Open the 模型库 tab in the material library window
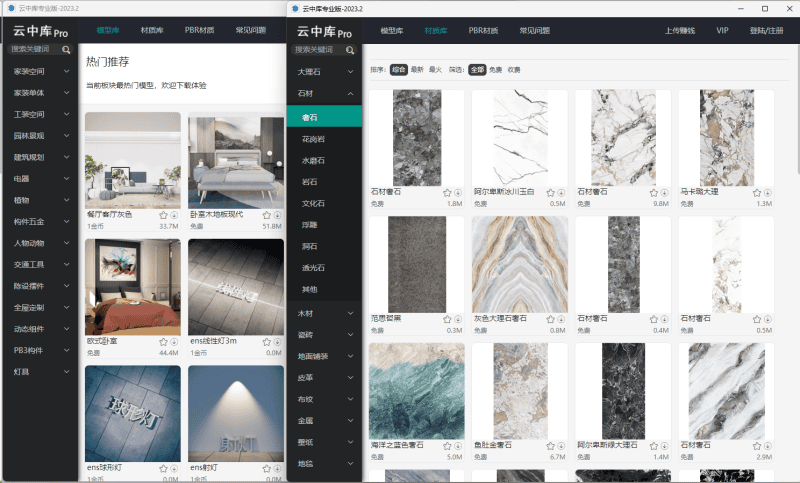 coord(392,31)
